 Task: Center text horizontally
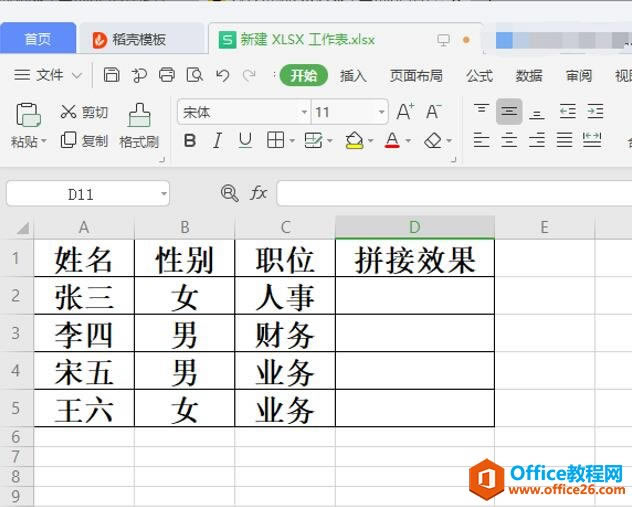(x=509, y=140)
